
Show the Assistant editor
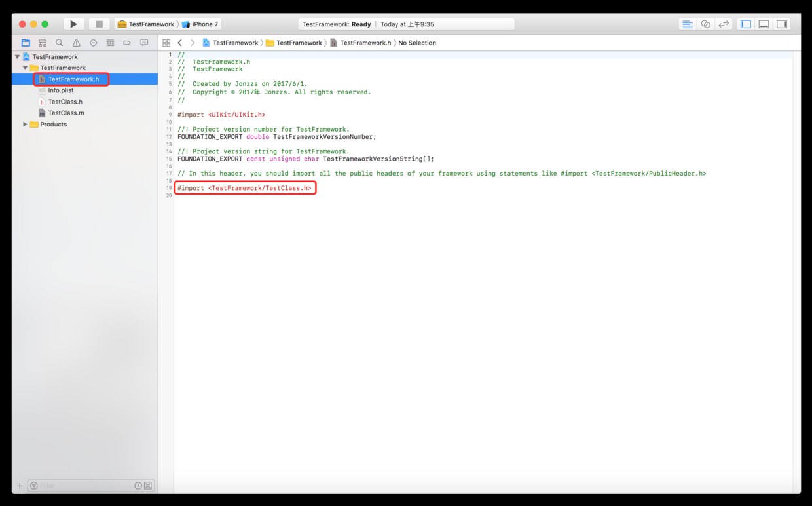pyautogui.click(x=705, y=24)
